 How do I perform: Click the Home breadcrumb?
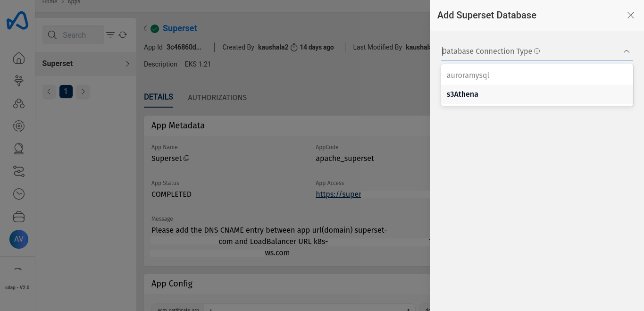coord(50,2)
